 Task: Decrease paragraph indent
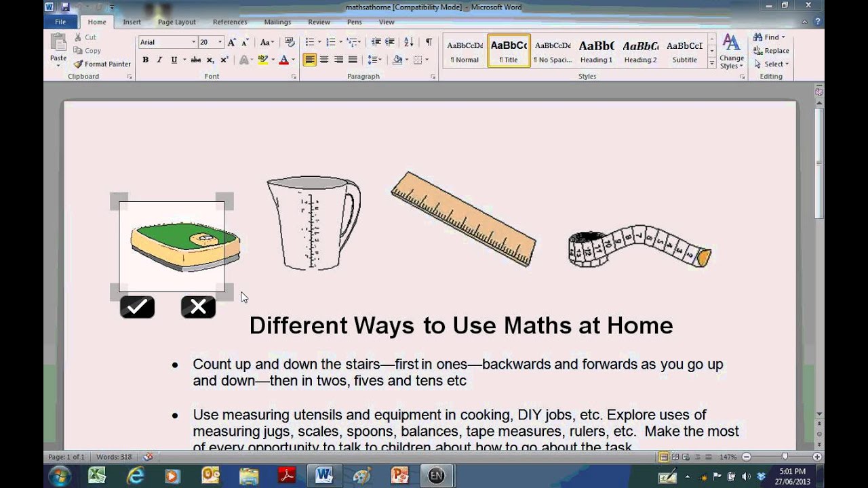coord(376,42)
